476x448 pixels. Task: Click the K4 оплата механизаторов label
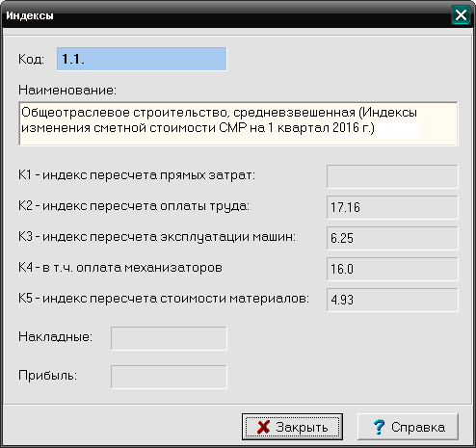coord(120,268)
